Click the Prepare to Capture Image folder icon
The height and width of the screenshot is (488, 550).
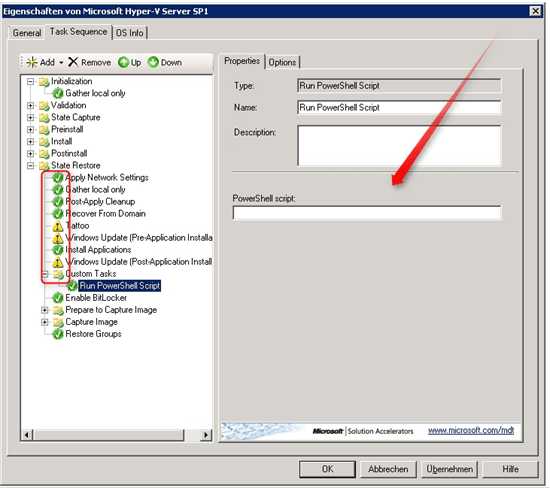click(58, 310)
